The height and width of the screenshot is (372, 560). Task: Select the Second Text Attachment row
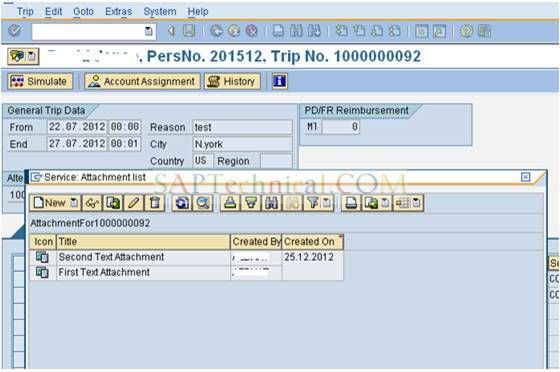point(186,257)
